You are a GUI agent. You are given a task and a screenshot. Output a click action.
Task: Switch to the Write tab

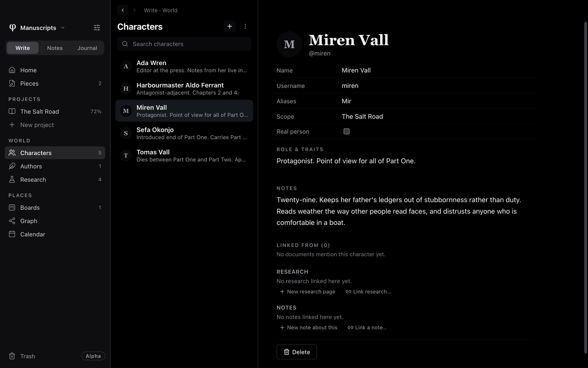23,48
